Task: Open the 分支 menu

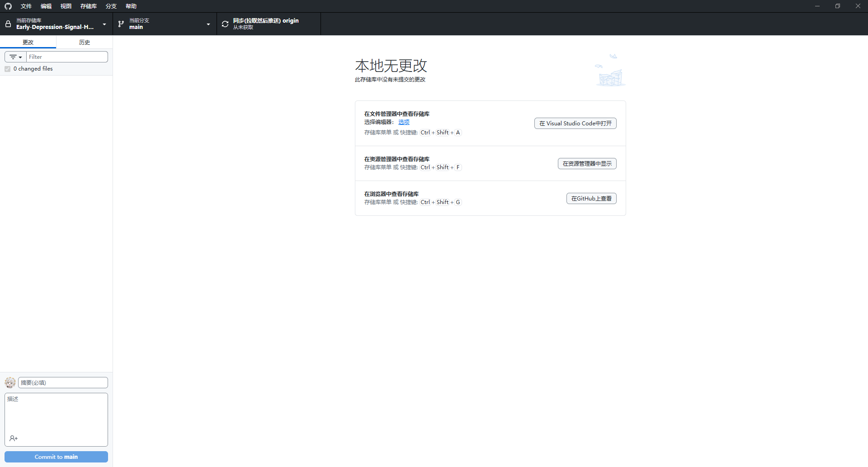Action: tap(111, 6)
